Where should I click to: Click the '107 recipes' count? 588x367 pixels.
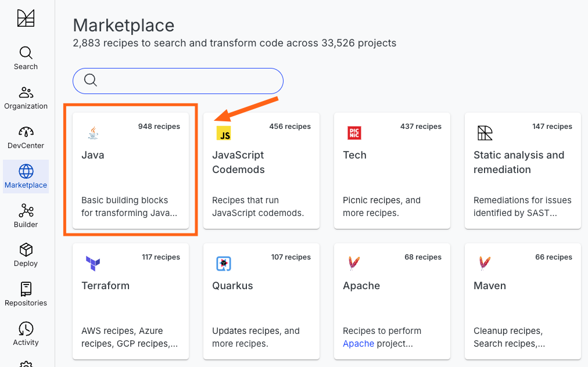pyautogui.click(x=291, y=257)
